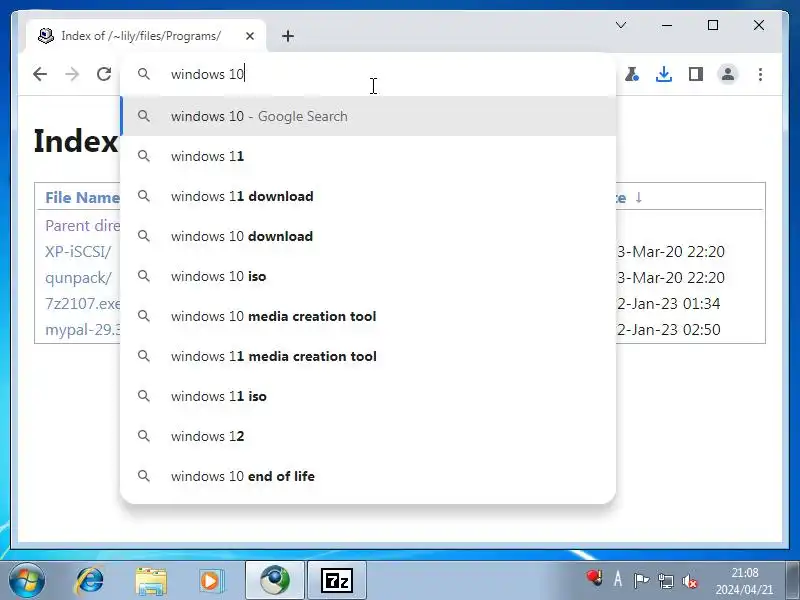Open Action Center flag tray icon
800x600 pixels.
[x=641, y=580]
